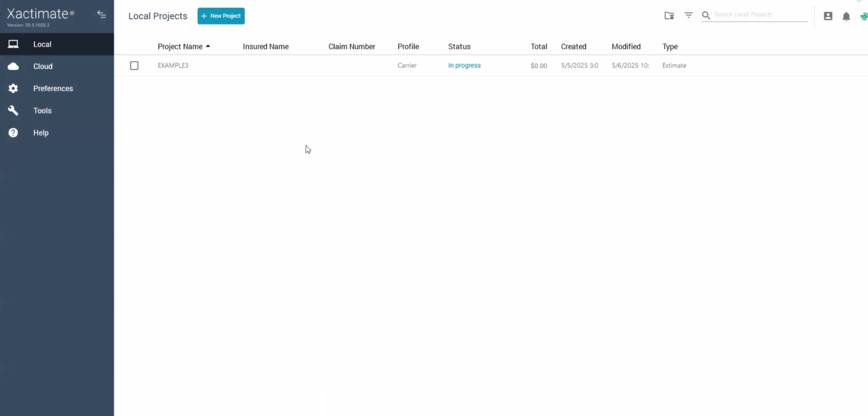Select the Local projects section
The width and height of the screenshot is (868, 416).
click(42, 44)
